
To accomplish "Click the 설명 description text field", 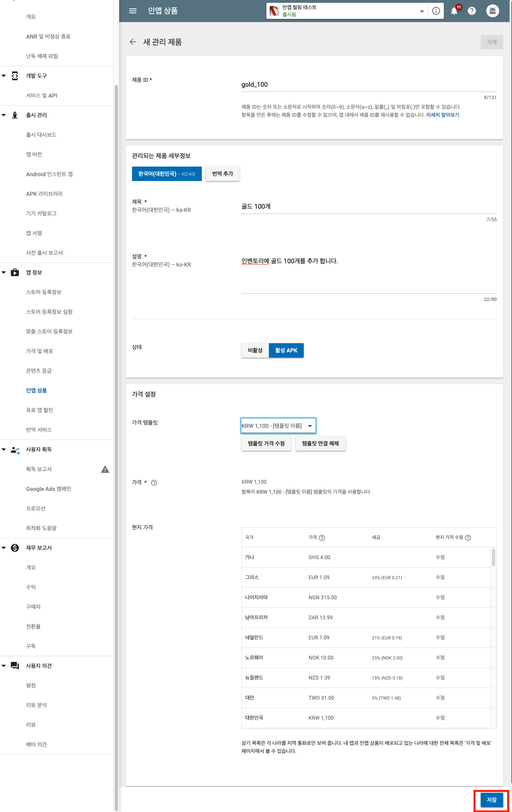I will 369,274.
